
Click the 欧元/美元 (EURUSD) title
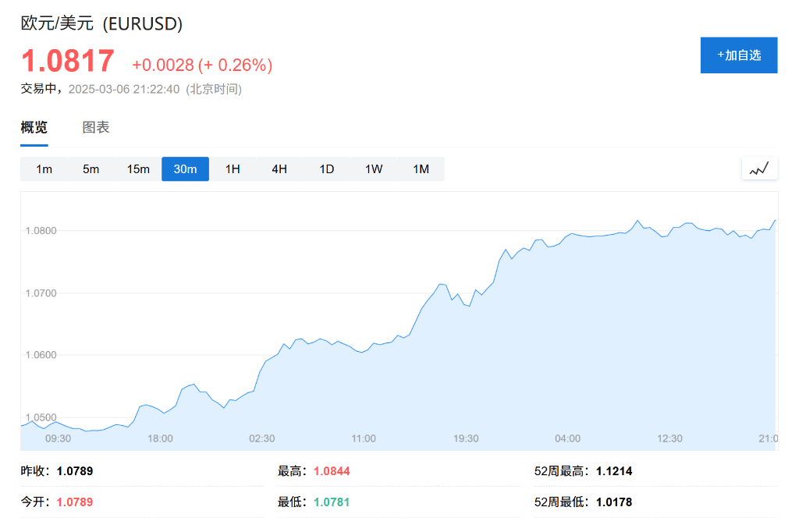click(x=101, y=23)
